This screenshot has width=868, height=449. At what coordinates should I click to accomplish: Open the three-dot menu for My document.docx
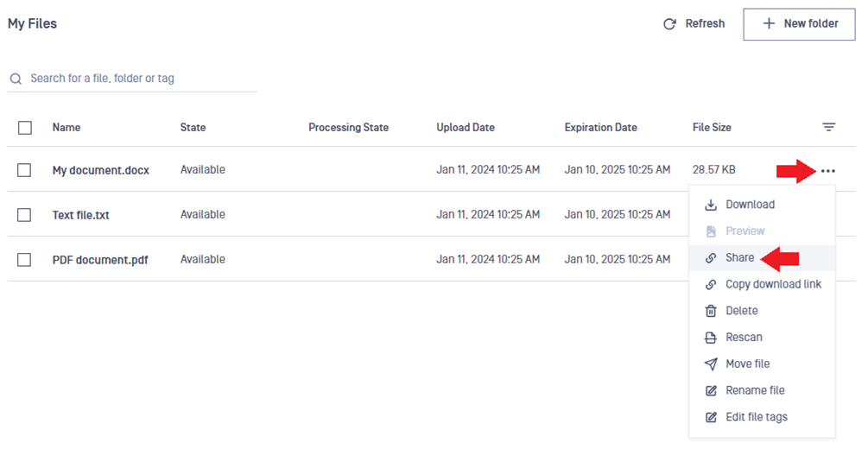tap(828, 171)
